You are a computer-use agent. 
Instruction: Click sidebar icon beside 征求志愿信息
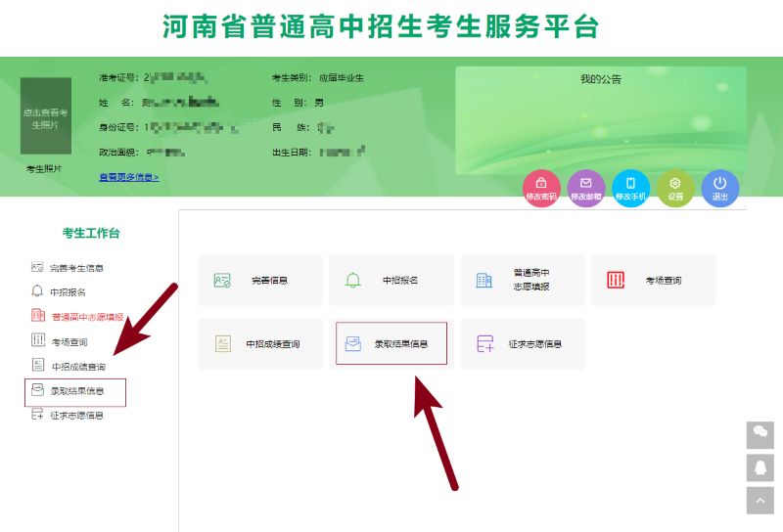(37, 414)
